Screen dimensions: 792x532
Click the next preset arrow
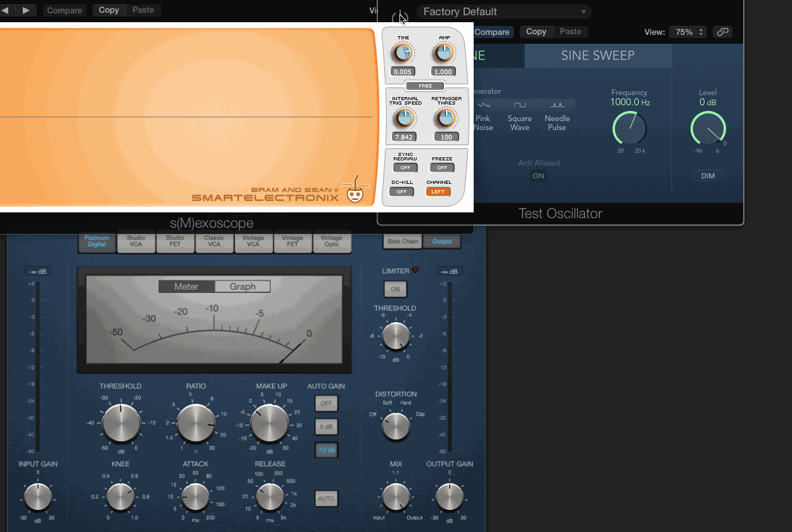[x=26, y=10]
